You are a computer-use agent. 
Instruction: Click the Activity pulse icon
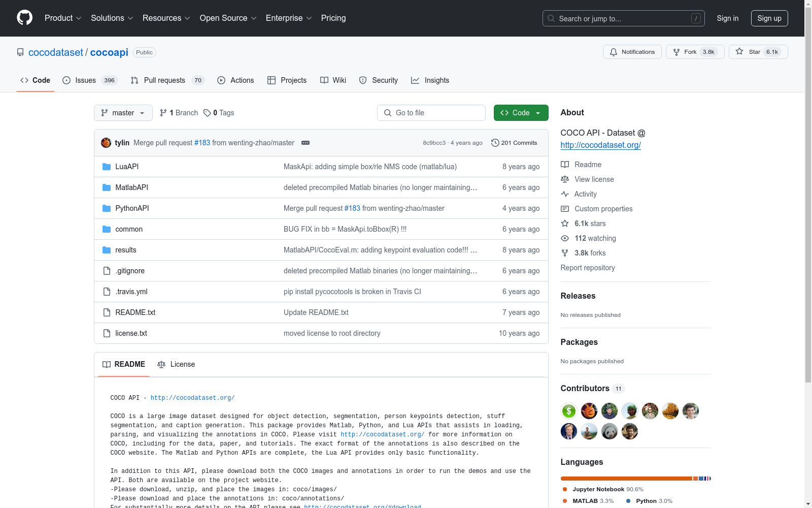click(565, 194)
